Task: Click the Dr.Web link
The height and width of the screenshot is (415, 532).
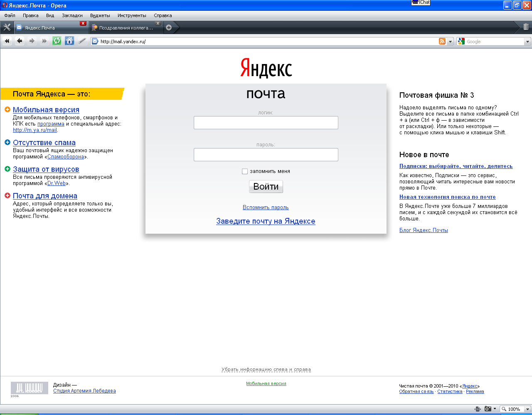Action: pyautogui.click(x=57, y=183)
